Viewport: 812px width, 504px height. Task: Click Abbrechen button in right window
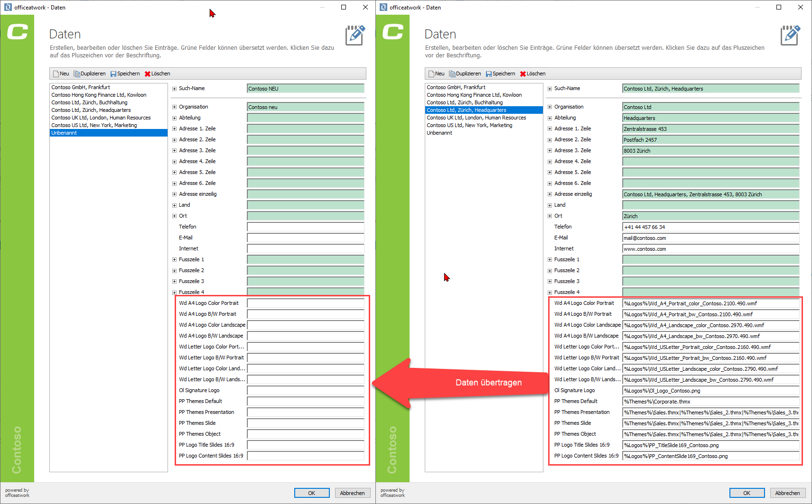[787, 493]
